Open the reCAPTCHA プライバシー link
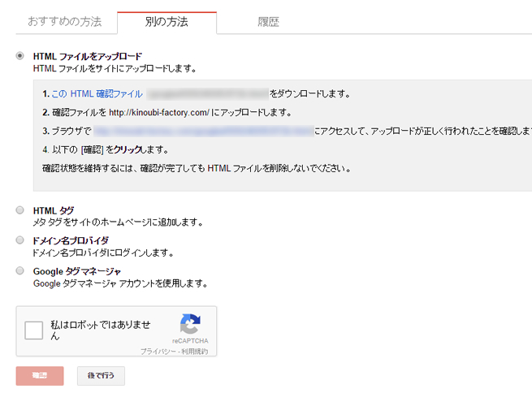Screen dimensions: 532x406 tap(158, 352)
